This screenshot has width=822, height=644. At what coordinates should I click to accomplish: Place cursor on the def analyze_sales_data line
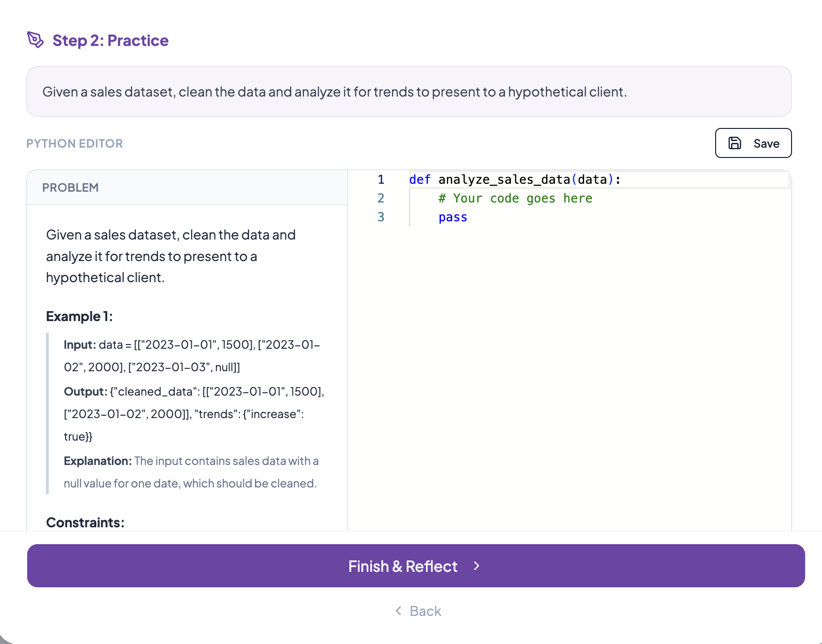click(515, 180)
